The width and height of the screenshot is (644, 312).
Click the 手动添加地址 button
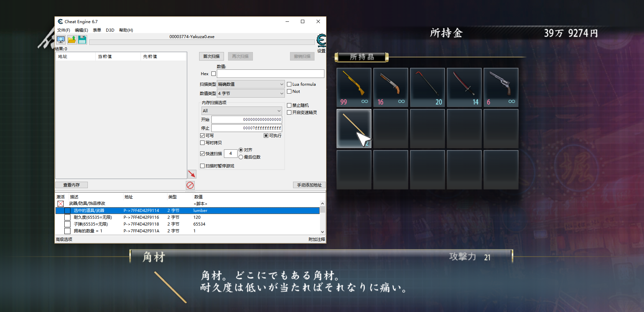pyautogui.click(x=309, y=185)
